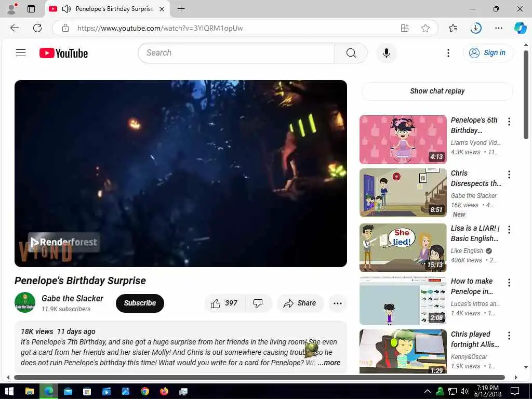Open How to make Penelope video thumbnail
Screen dimensions: 532x399
click(x=403, y=301)
